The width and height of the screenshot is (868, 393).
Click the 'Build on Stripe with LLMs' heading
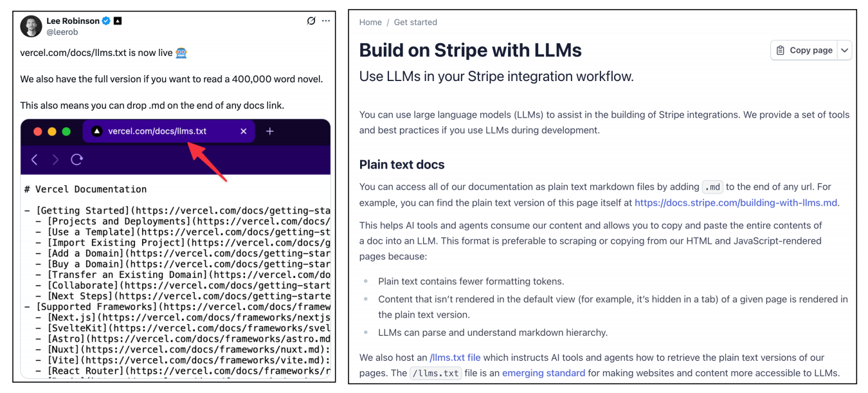471,50
